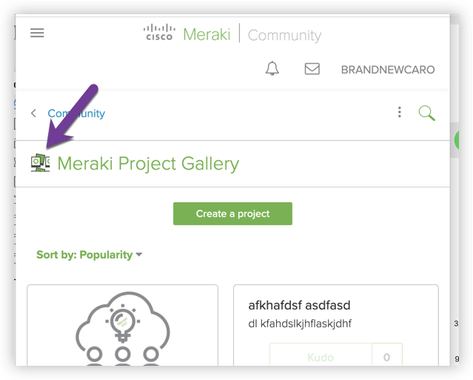Open the notifications bell
Viewport: 473px width, 380px height.
pos(272,69)
